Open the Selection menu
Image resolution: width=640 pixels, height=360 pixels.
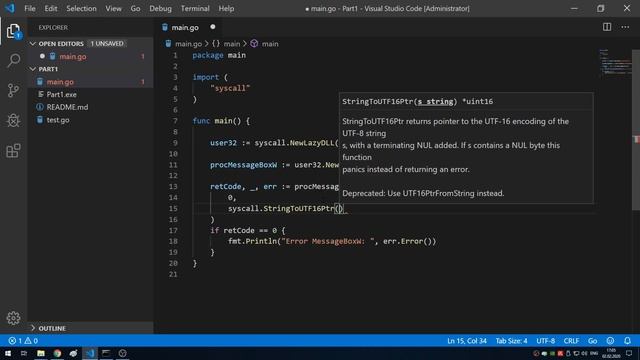point(81,8)
